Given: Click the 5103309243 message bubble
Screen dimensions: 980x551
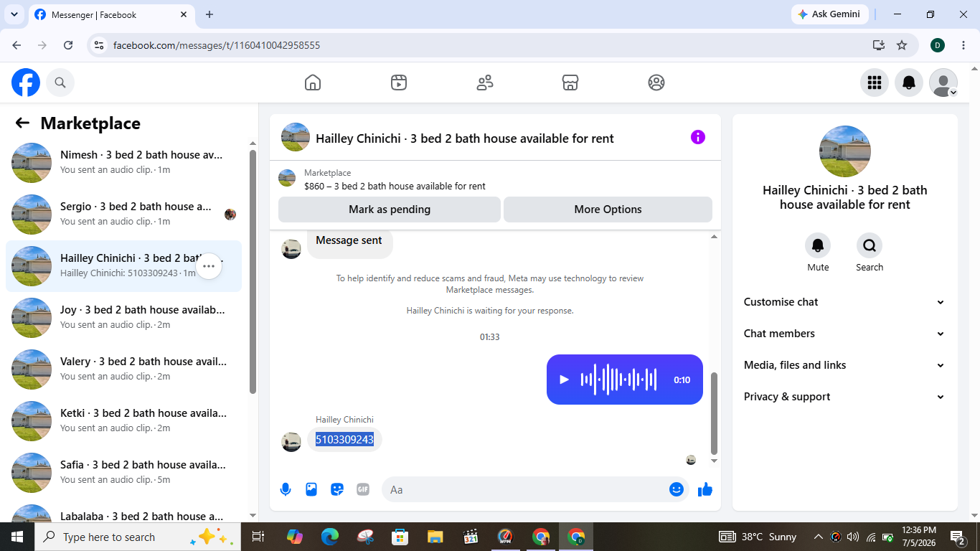Looking at the screenshot, I should [x=344, y=439].
